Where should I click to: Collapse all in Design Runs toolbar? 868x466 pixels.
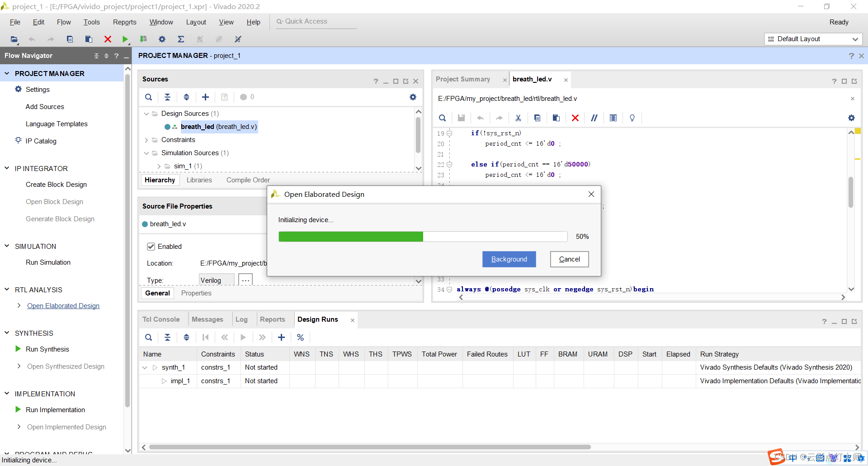point(167,337)
